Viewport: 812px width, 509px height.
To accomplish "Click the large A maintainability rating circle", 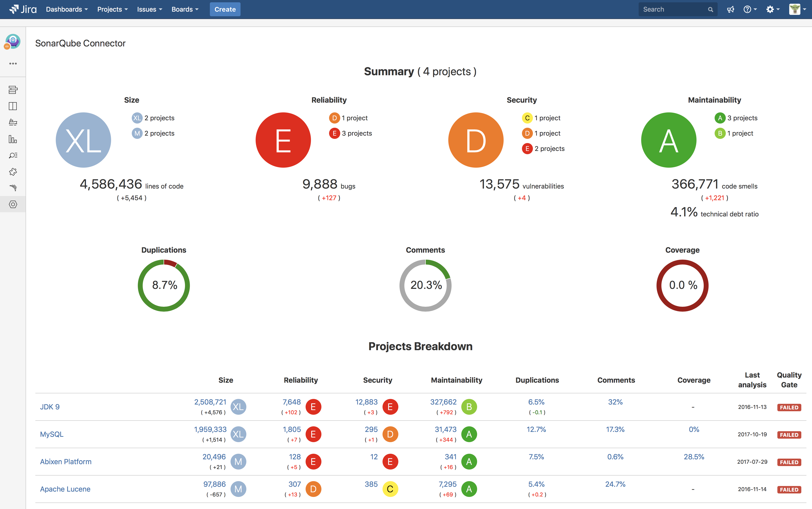I will point(668,140).
